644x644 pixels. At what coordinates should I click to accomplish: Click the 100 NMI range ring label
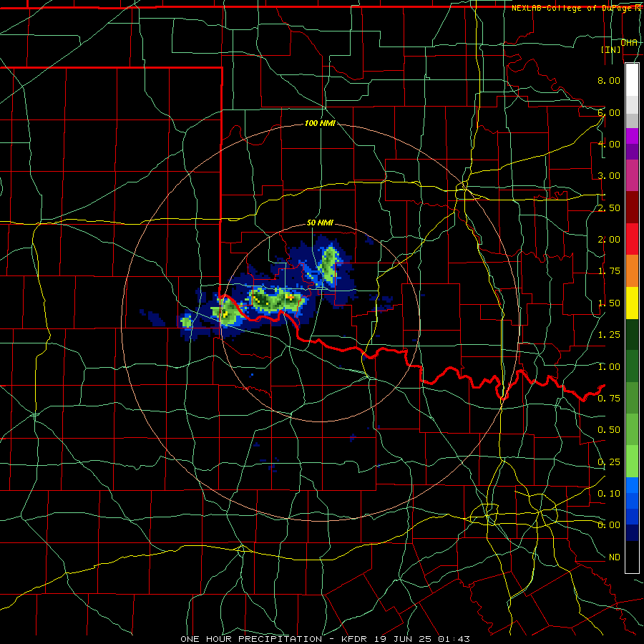point(320,123)
